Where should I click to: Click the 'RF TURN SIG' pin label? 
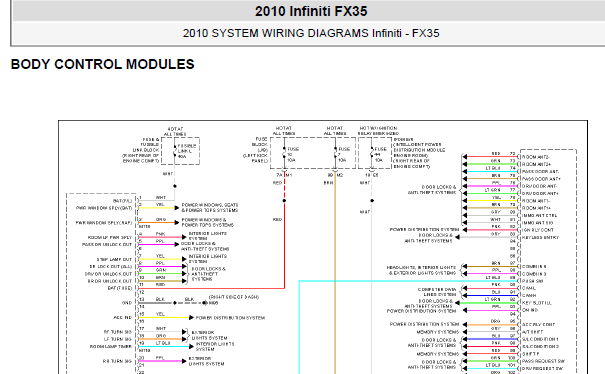[x=118, y=332]
